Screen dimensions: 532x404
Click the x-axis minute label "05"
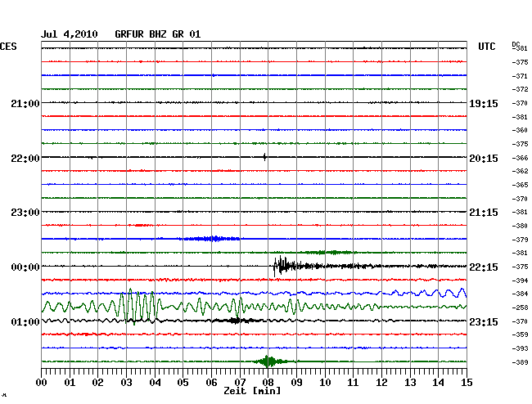click(x=183, y=383)
